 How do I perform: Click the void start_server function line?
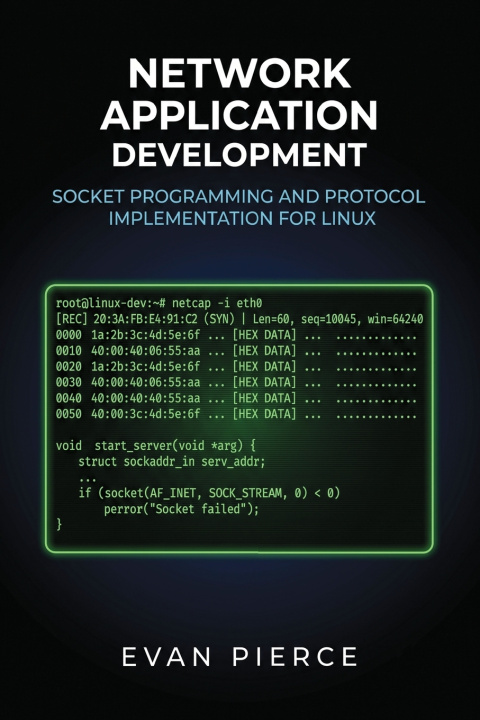(x=156, y=446)
